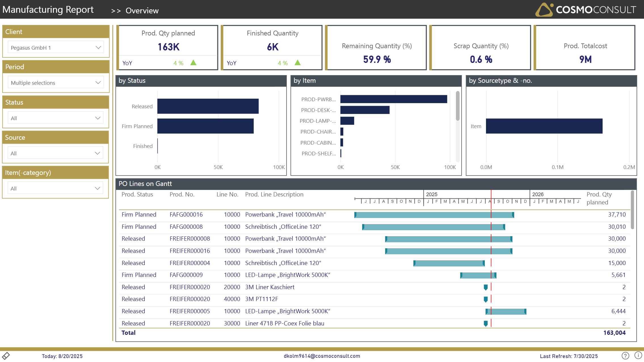This screenshot has width=644, height=362.
Task: Open the Item(-category) dropdown
Action: tap(56, 188)
